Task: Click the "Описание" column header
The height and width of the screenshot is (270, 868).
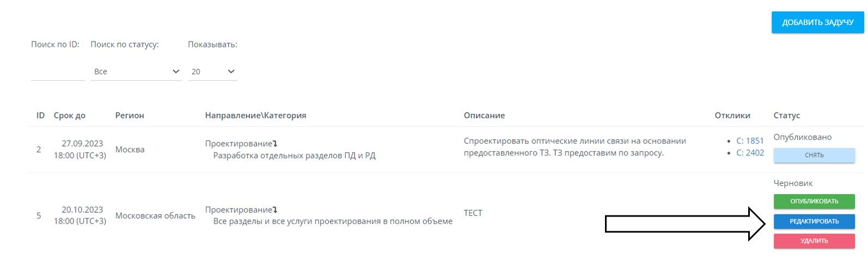Action: pos(484,116)
